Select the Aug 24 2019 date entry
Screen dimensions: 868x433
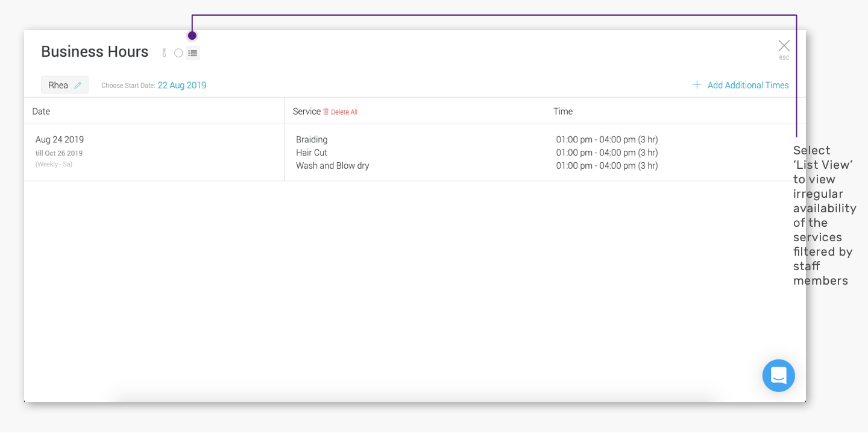point(60,140)
